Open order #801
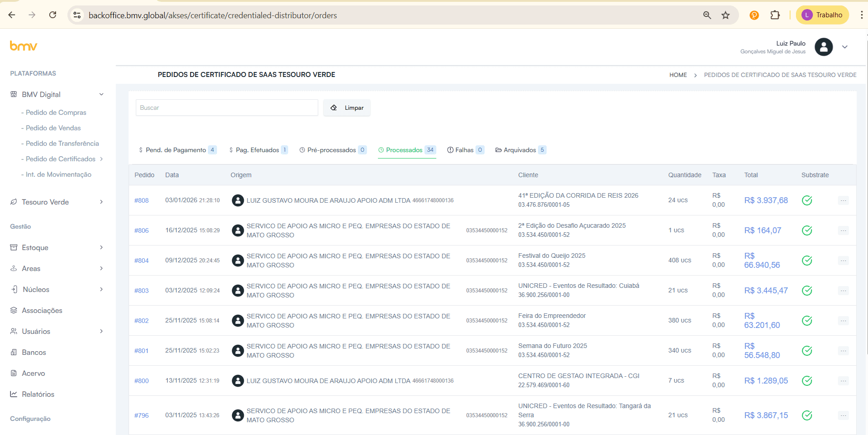 pyautogui.click(x=141, y=351)
